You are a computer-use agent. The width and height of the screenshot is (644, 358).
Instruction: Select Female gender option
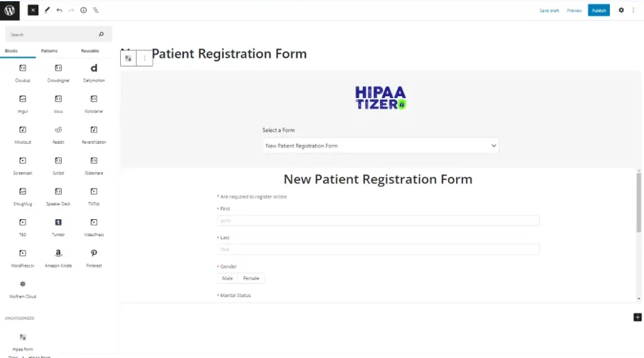point(251,278)
